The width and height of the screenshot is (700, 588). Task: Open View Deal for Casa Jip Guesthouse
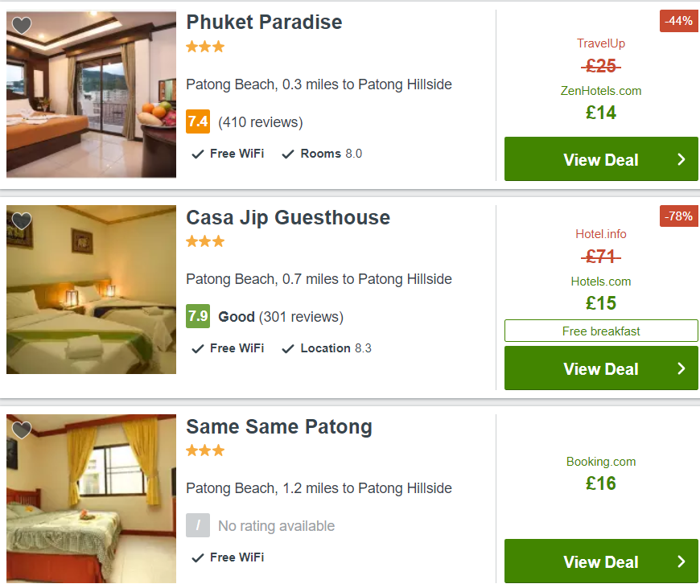tap(601, 368)
